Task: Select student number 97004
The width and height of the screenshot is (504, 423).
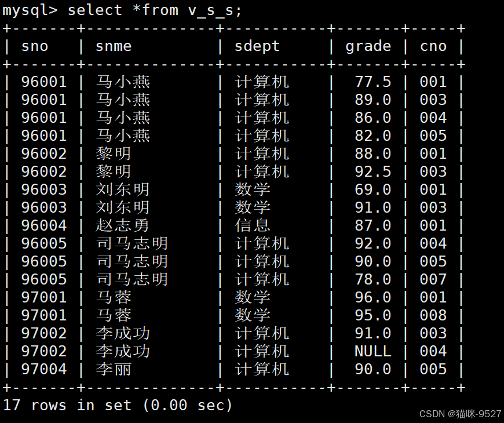Action: tap(44, 370)
